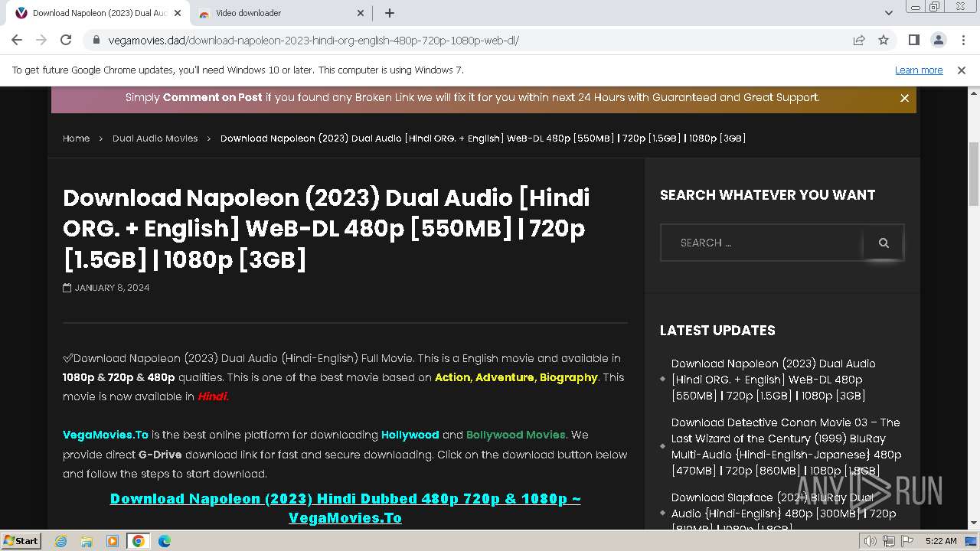Select the Download Napoleon (2023) tab

pos(98,13)
